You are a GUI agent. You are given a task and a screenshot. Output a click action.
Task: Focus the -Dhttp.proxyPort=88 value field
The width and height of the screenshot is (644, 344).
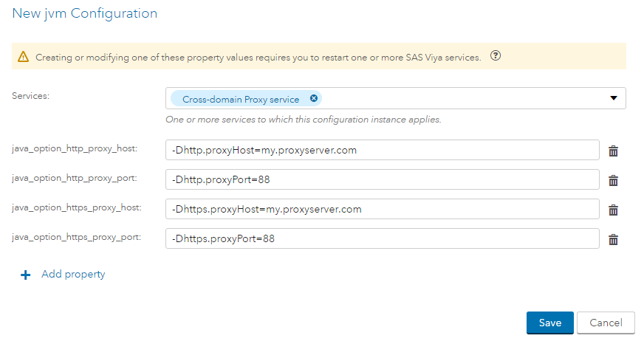(382, 179)
